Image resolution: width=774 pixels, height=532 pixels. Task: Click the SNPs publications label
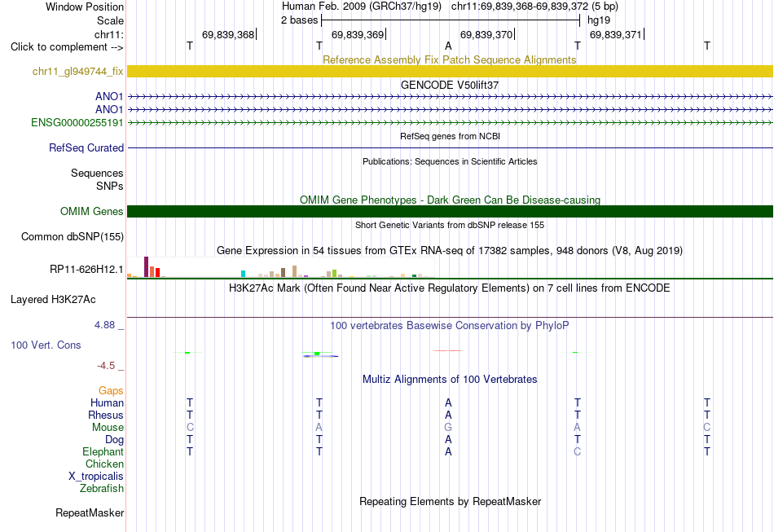(110, 186)
